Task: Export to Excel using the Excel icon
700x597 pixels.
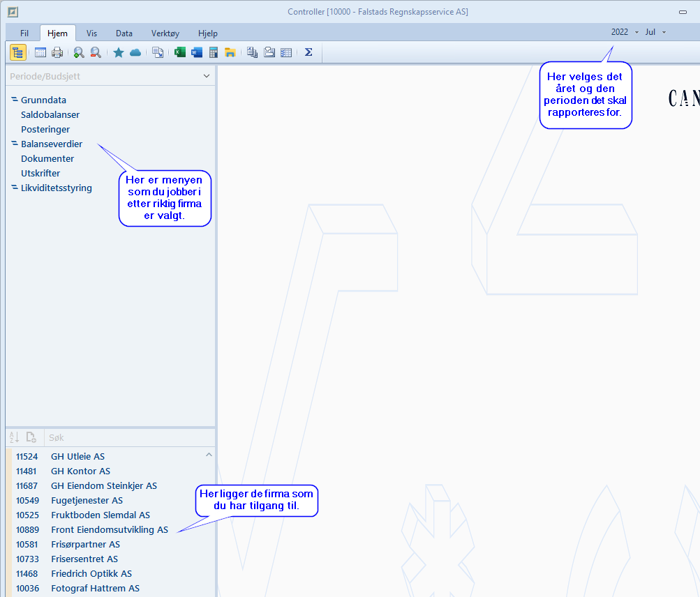Action: pos(180,52)
